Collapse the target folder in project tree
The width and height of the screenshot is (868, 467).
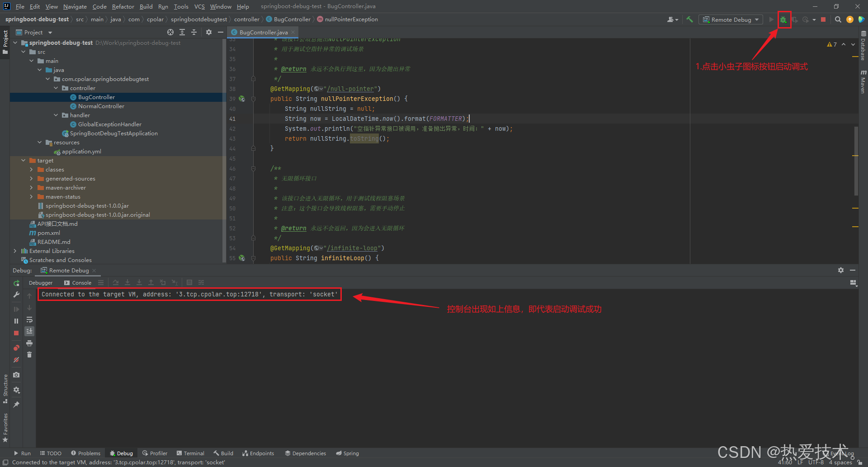(23, 160)
